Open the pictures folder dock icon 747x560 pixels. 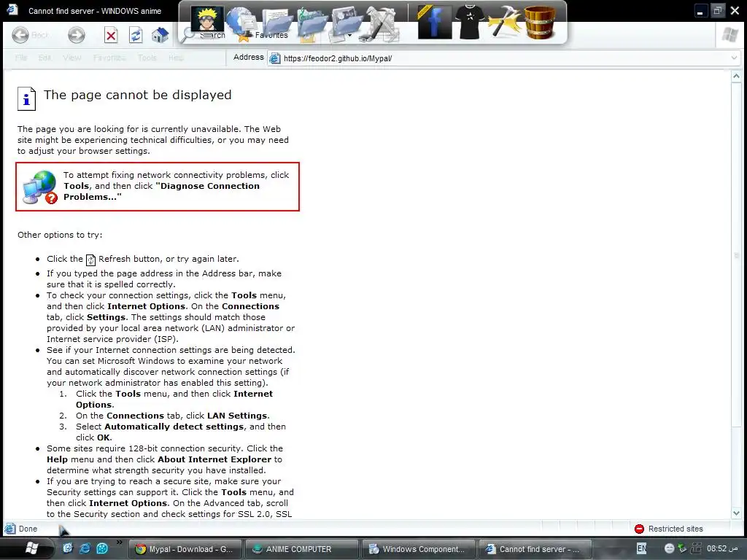[347, 23]
